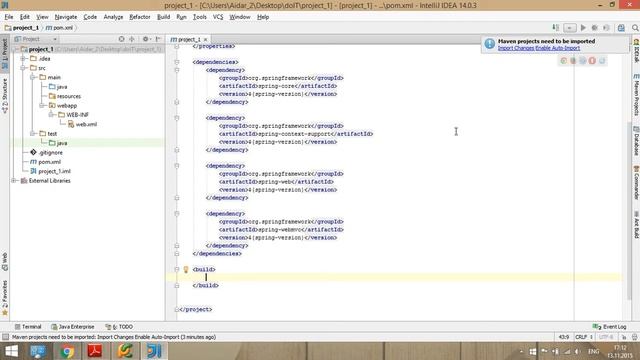Select pom.xml in the project tree

coord(45,162)
